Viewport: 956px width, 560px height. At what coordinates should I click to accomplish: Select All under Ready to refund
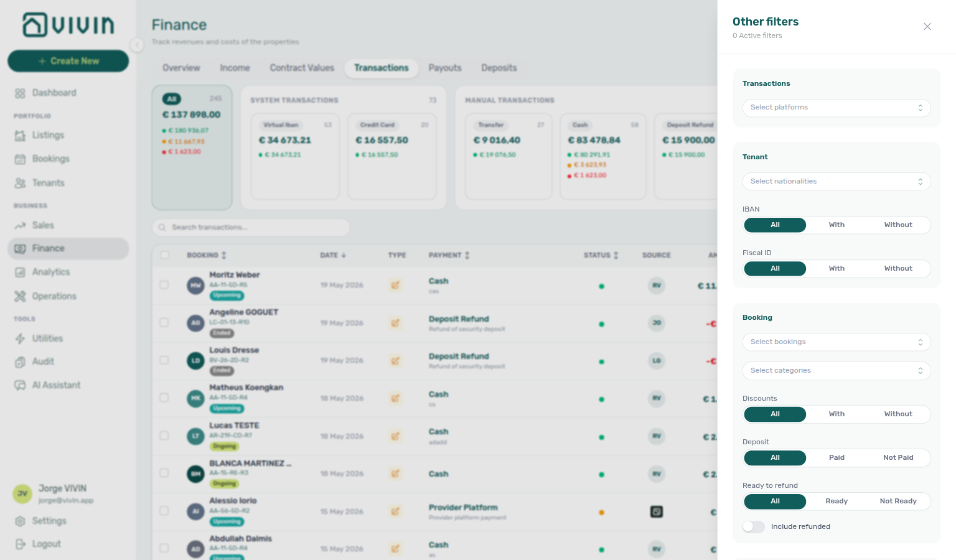tap(775, 502)
